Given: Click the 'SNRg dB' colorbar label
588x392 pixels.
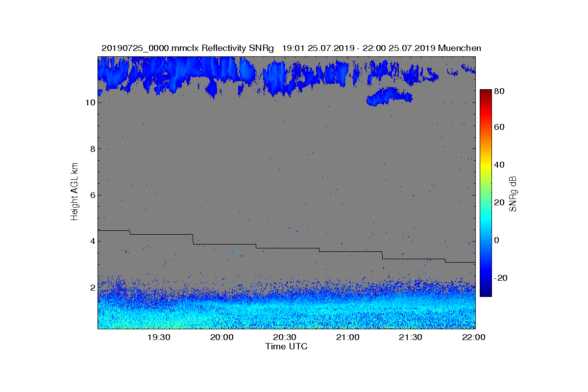Looking at the screenshot, I should 513,194.
